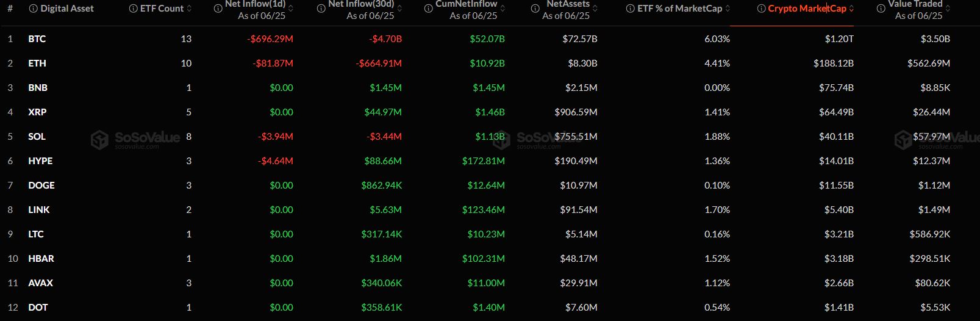Click the Net Inflow(30d) column header
This screenshot has width=980, height=321.
point(361,4)
